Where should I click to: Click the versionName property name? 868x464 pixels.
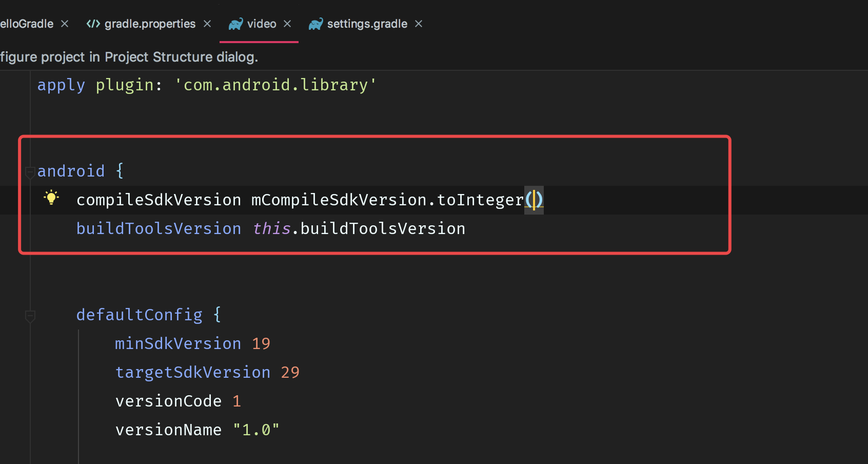pos(168,430)
